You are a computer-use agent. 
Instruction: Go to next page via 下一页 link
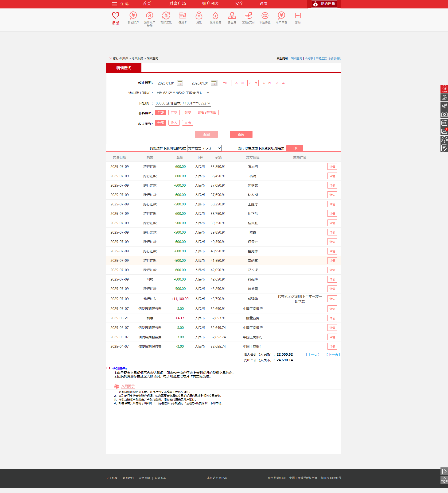point(333,354)
